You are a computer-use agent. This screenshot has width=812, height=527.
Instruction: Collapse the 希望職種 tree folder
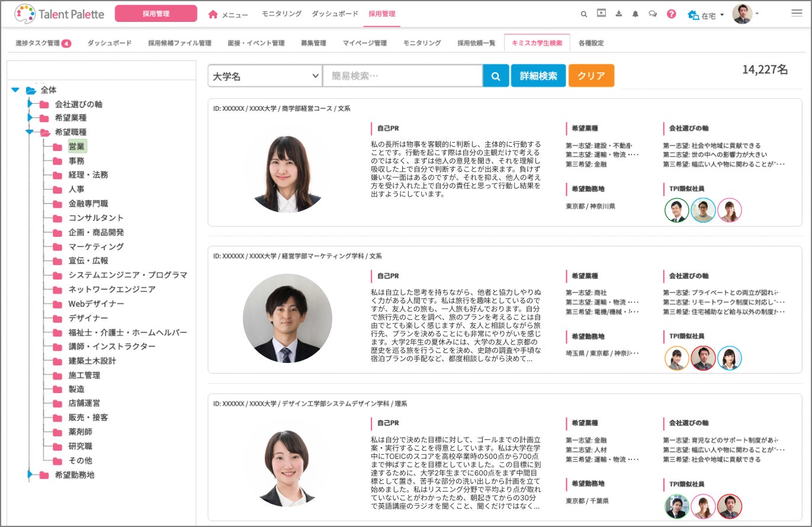click(30, 132)
